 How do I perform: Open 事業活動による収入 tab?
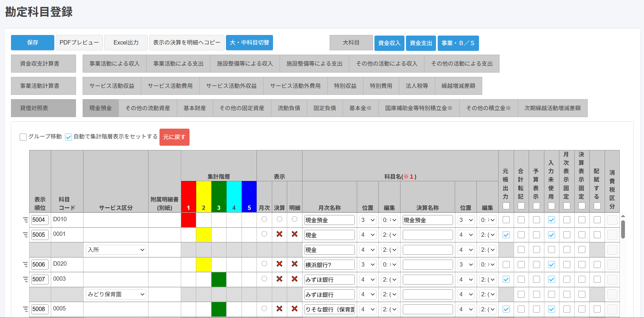pos(114,64)
